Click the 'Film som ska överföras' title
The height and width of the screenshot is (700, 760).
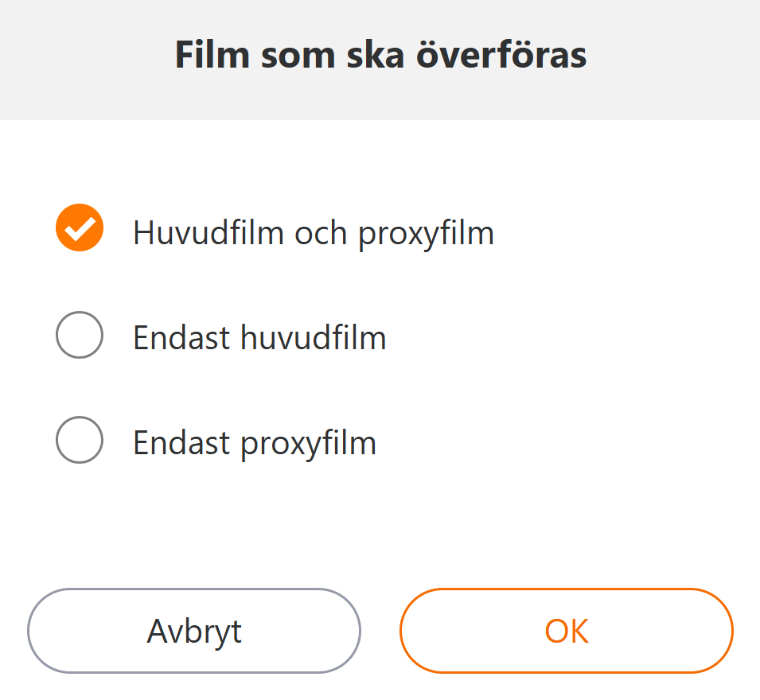pyautogui.click(x=380, y=56)
